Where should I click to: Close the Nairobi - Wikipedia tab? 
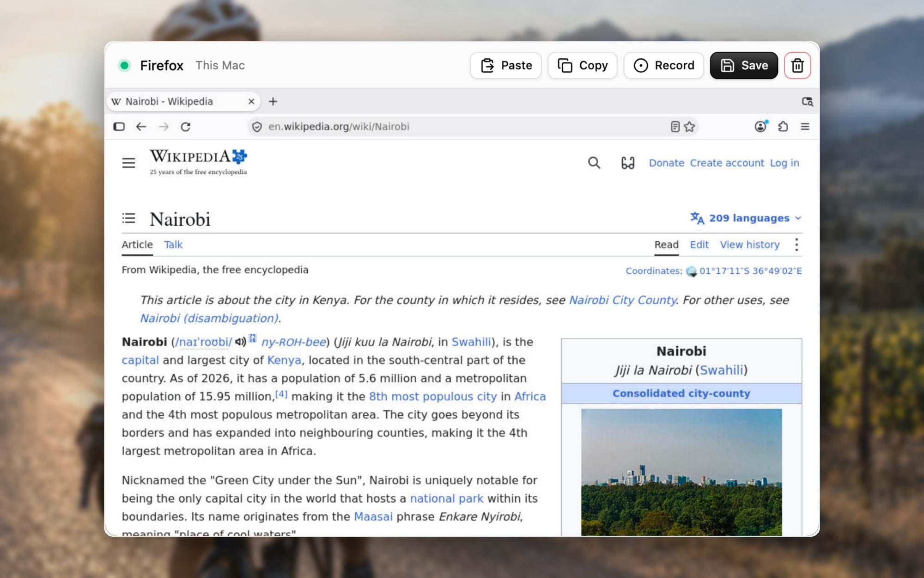251,101
